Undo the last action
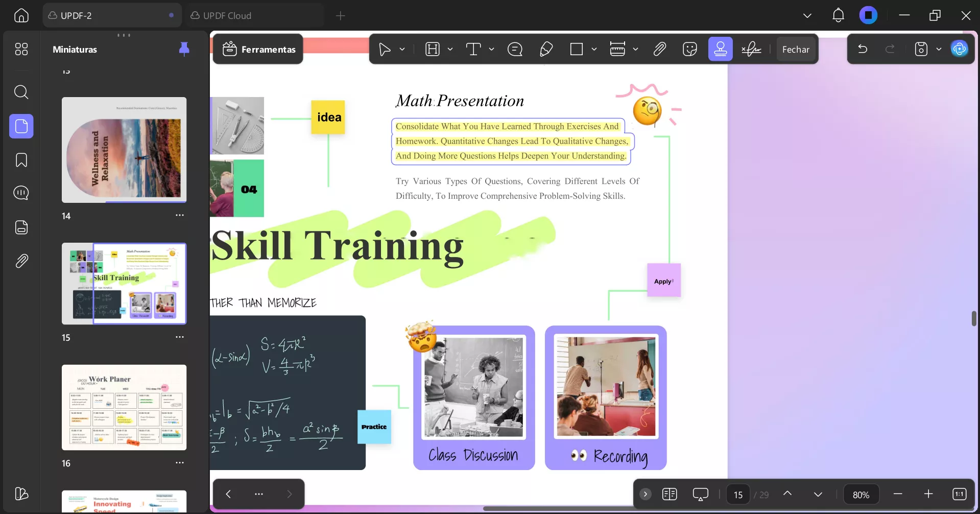 pos(863,49)
